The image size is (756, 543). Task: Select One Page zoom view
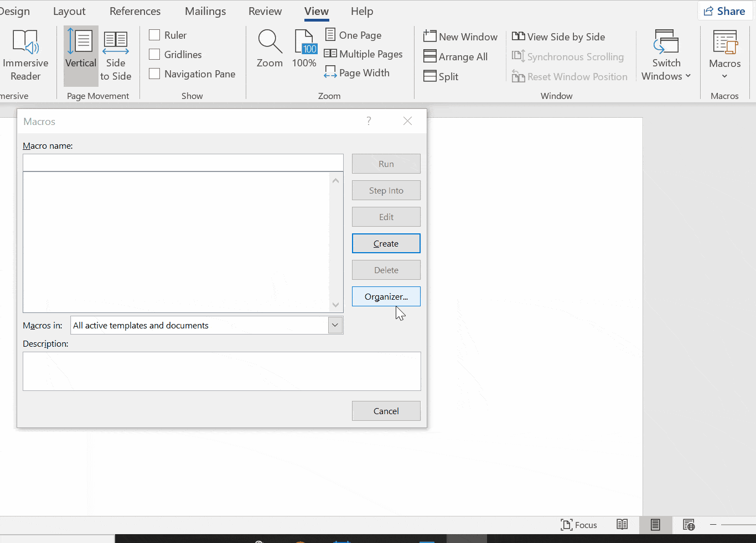(353, 35)
